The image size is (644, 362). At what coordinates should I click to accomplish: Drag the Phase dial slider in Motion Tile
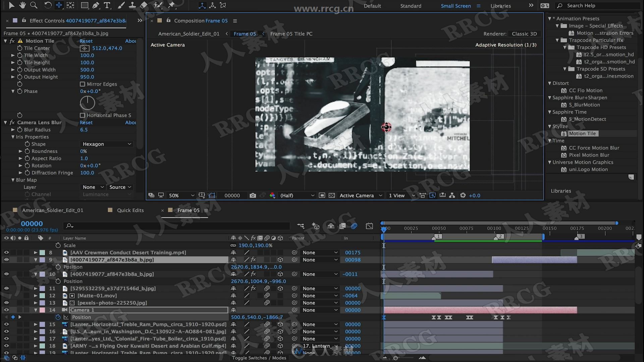click(x=87, y=103)
